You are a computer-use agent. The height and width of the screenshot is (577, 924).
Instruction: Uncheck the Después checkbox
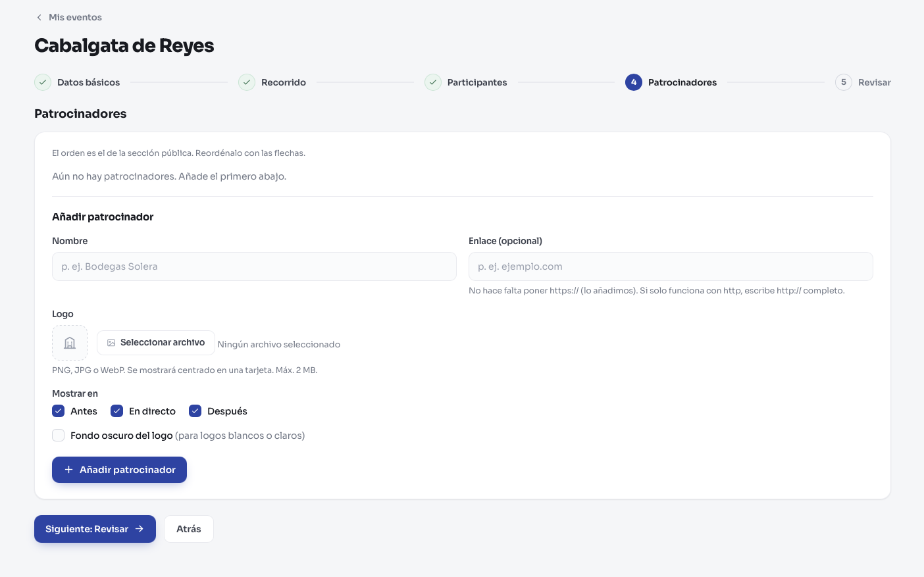tap(195, 411)
